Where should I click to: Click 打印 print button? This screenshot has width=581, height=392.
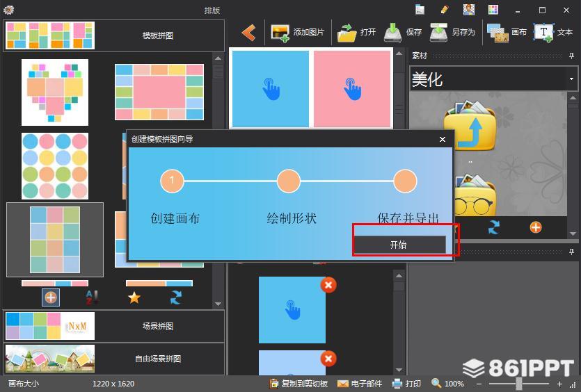[406, 384]
